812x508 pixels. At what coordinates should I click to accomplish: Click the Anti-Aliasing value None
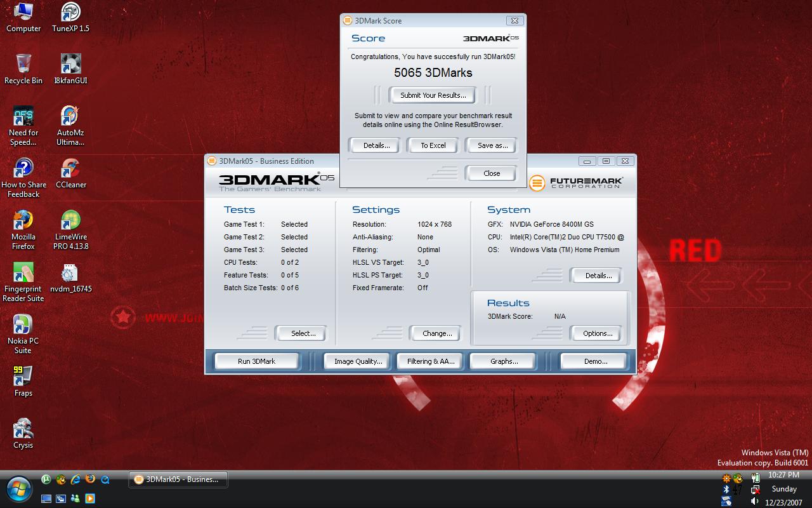425,237
